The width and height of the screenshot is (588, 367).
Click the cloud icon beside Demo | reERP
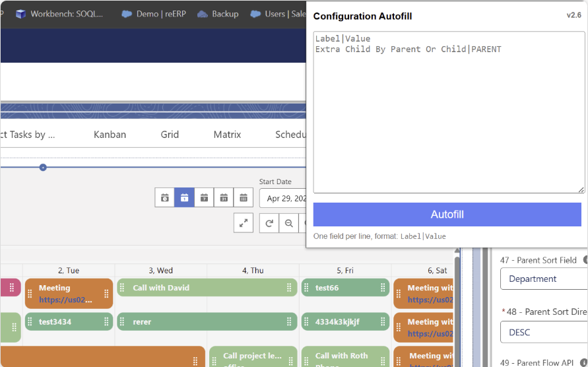pos(127,14)
